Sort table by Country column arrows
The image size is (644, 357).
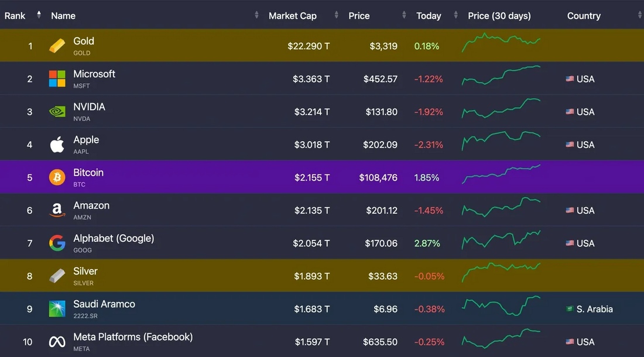(640, 15)
